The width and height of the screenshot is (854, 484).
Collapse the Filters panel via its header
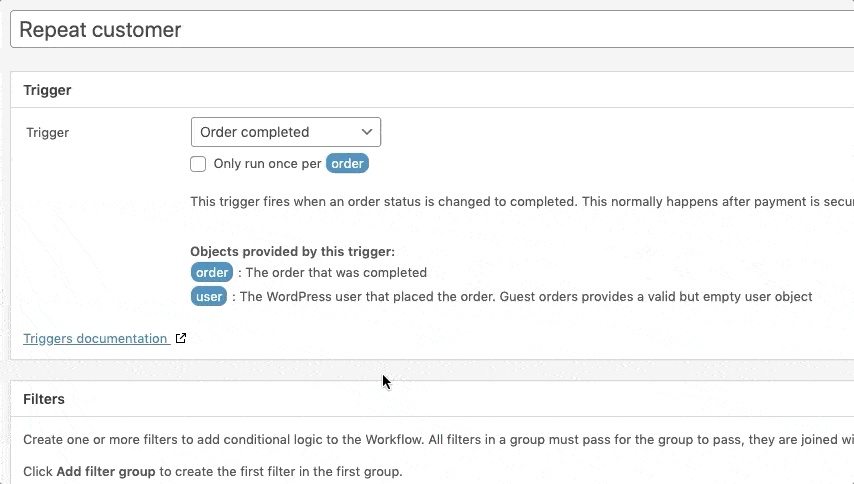[x=44, y=399]
